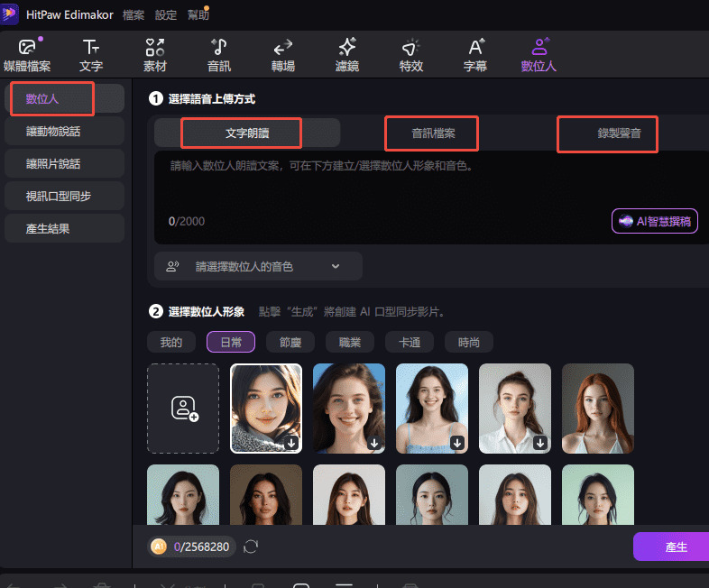This screenshot has height=588, width=709.
Task: Open the 設定 settings menu
Action: [166, 15]
